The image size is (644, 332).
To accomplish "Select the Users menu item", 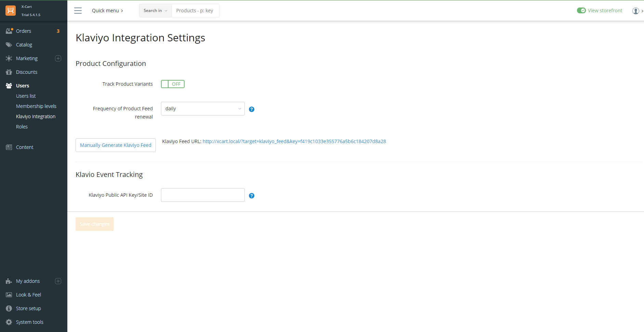I will 23,86.
